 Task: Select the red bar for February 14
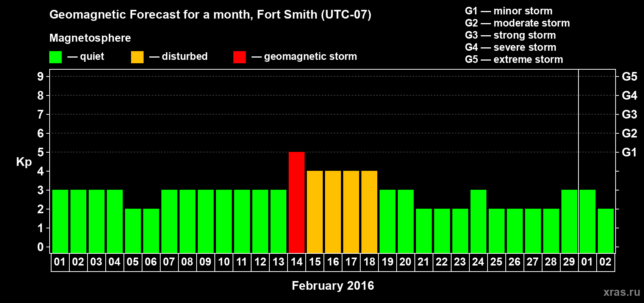[x=297, y=203]
